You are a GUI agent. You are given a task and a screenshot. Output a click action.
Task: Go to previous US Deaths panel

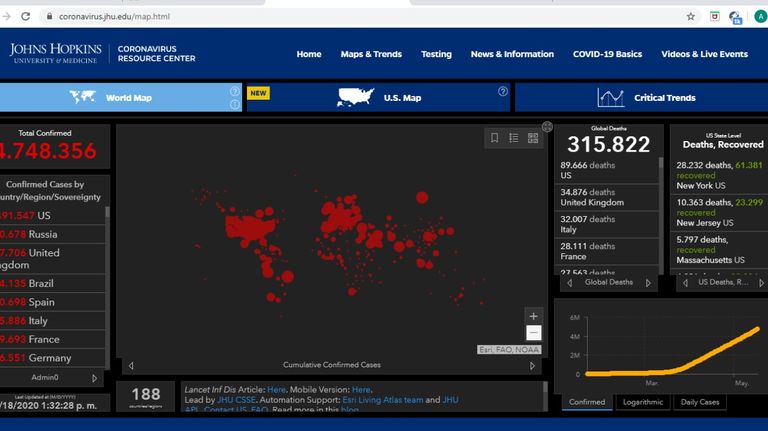685,283
